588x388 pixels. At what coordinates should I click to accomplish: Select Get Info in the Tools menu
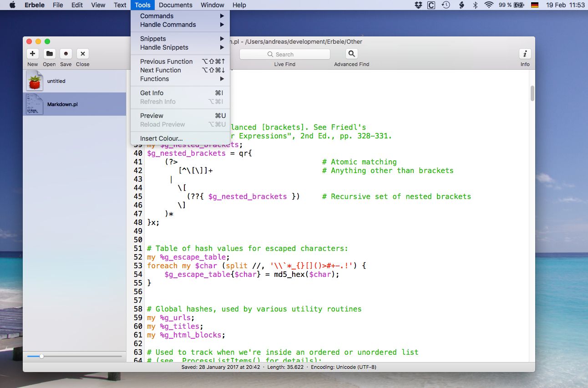tap(151, 92)
